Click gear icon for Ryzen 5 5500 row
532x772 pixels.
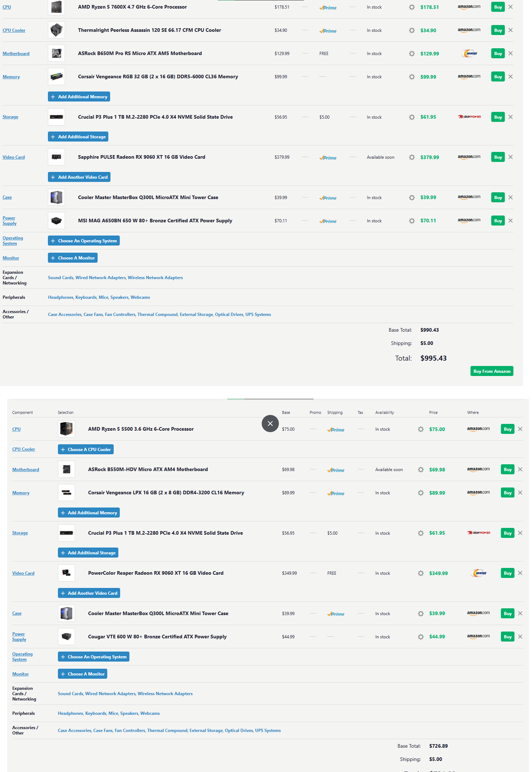pos(421,429)
